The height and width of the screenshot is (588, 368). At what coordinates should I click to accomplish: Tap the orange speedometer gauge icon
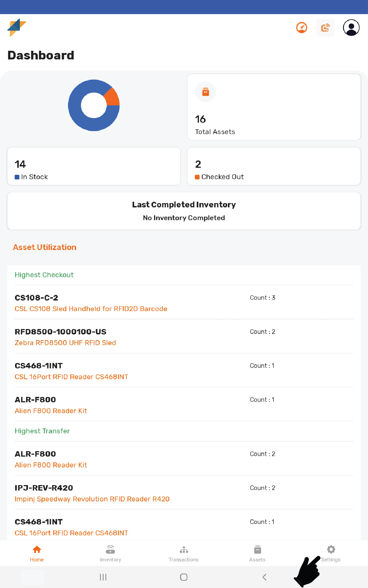tap(301, 28)
